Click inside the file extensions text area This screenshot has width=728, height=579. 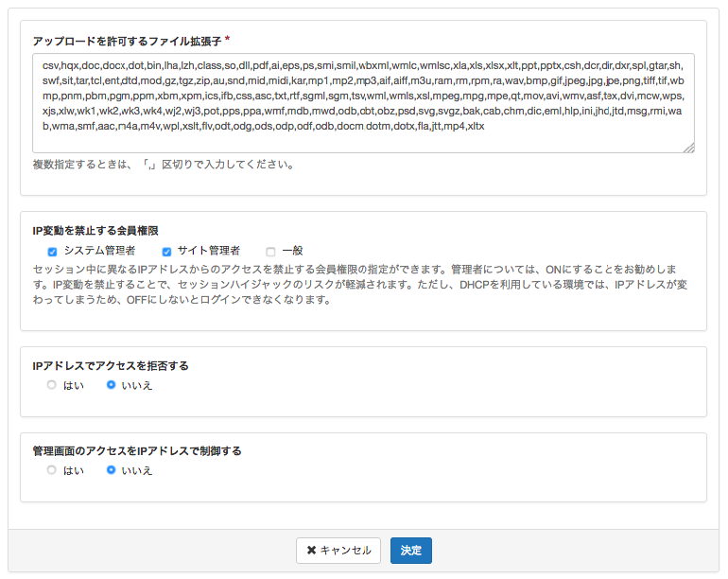tap(363, 102)
